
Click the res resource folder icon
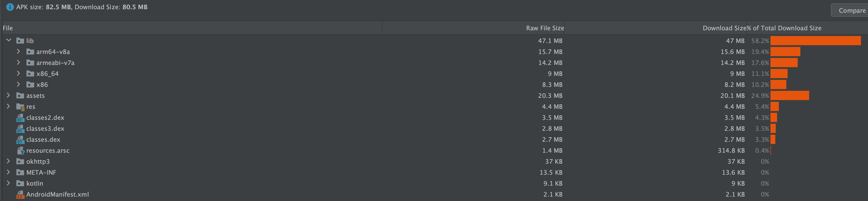(20, 107)
